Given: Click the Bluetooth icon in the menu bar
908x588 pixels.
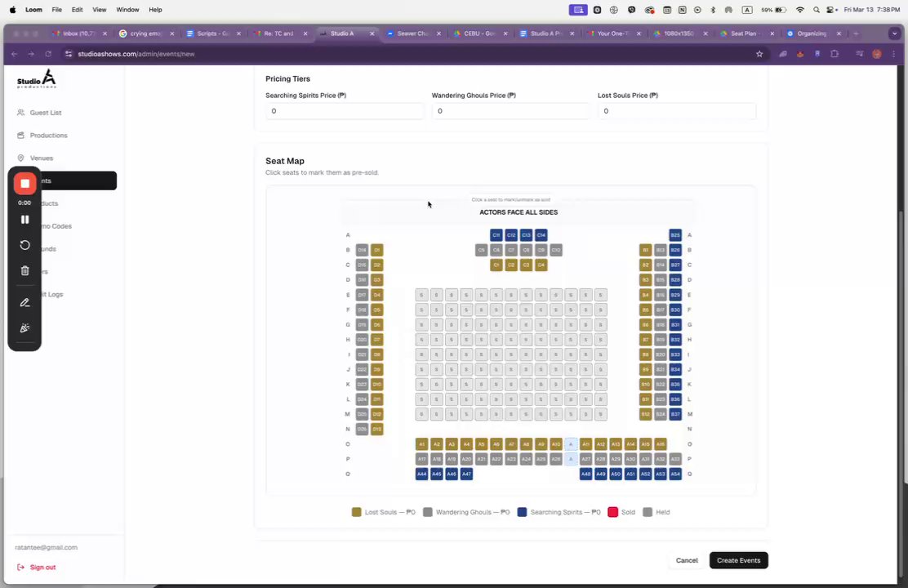Looking at the screenshot, I should pos(713,10).
